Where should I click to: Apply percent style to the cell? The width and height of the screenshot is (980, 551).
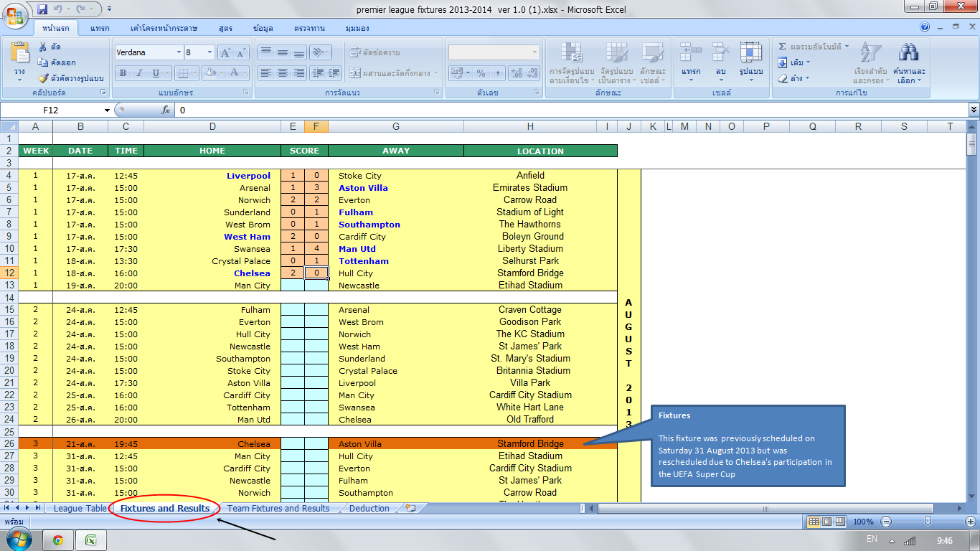[x=481, y=73]
